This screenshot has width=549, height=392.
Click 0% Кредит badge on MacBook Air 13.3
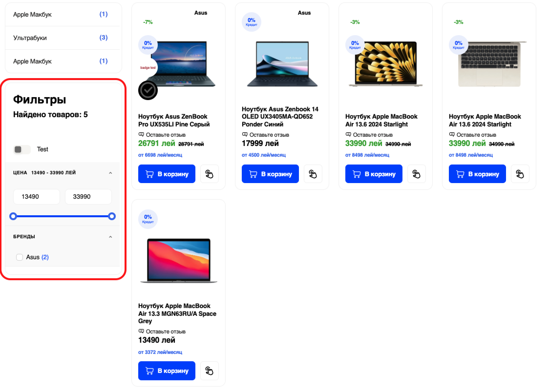coord(148,219)
